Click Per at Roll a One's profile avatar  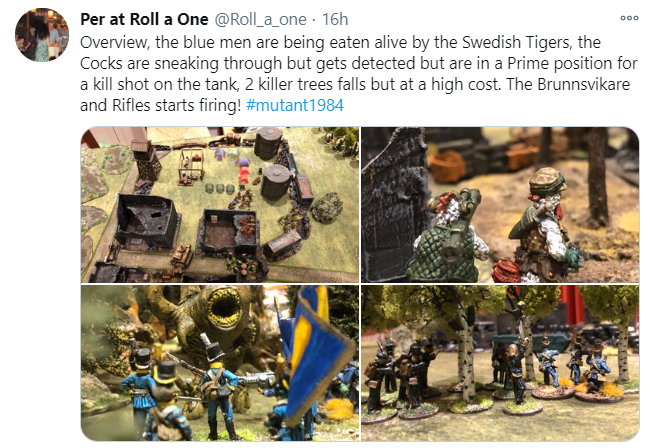tap(42, 34)
